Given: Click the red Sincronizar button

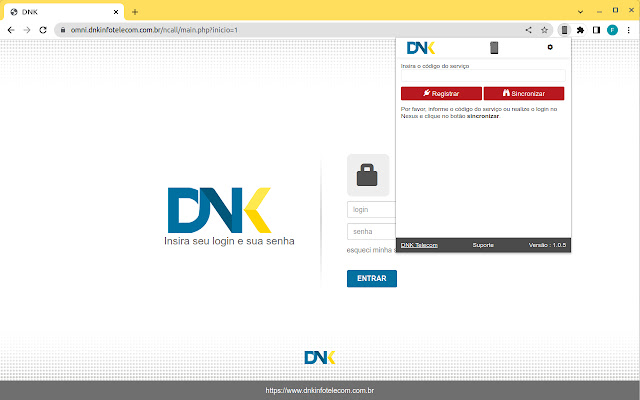Looking at the screenshot, I should tap(524, 93).
